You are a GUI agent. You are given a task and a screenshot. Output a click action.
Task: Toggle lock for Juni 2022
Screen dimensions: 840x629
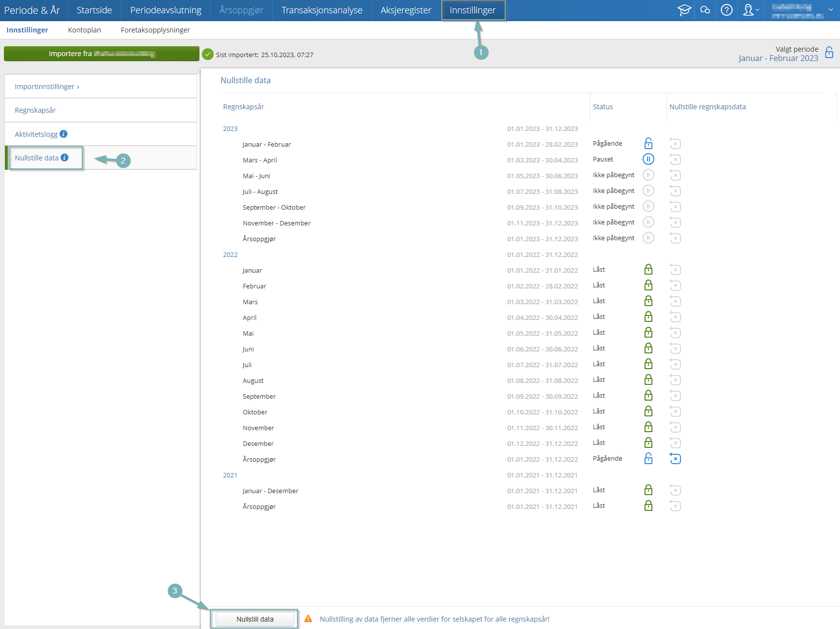point(648,348)
